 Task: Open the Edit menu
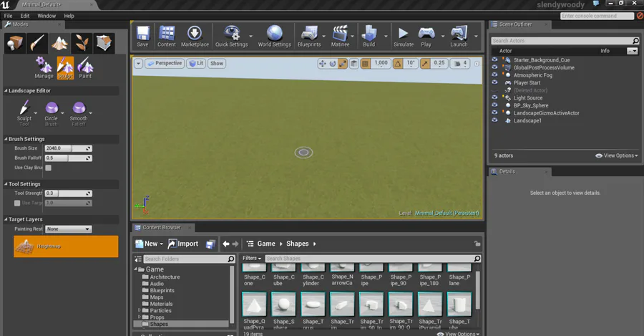[x=25, y=16]
